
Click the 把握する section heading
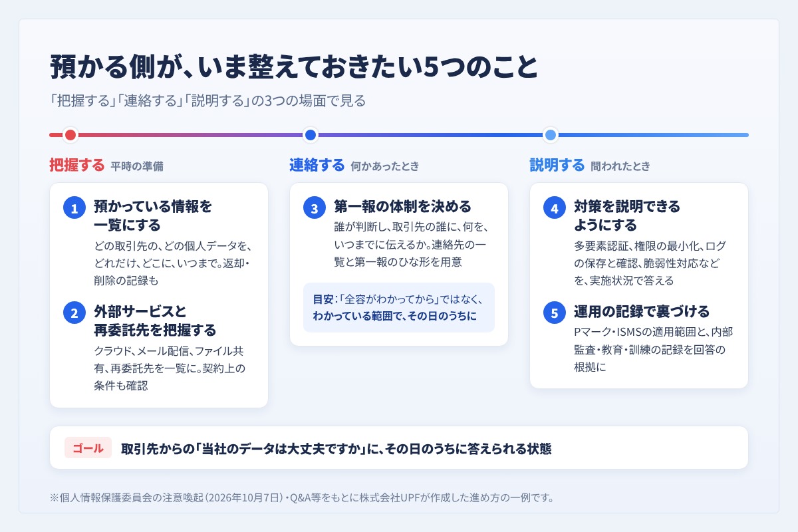77,165
